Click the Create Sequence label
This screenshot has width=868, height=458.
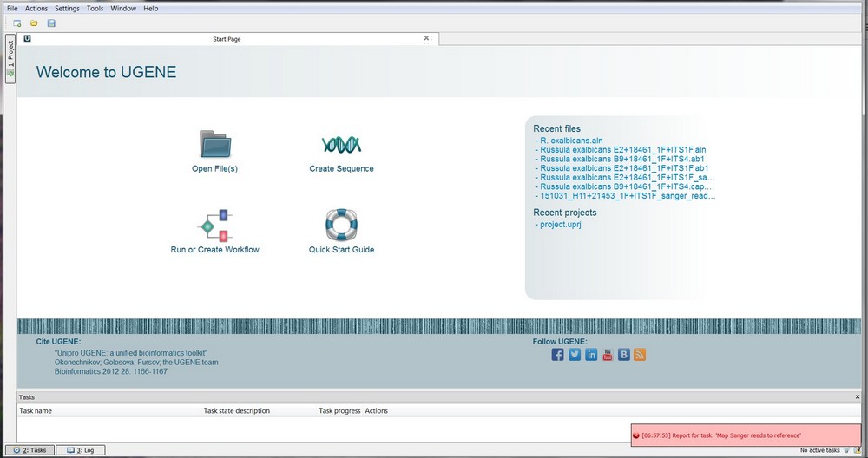point(341,168)
